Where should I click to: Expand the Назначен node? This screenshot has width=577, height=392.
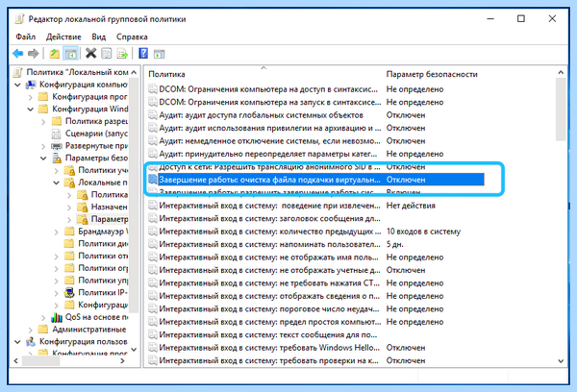pos(69,208)
